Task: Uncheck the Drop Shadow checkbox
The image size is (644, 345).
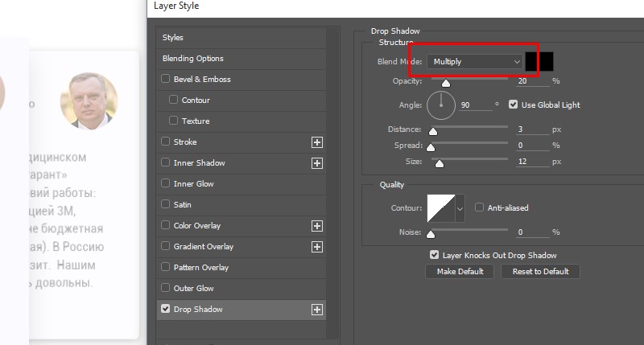Action: (166, 309)
